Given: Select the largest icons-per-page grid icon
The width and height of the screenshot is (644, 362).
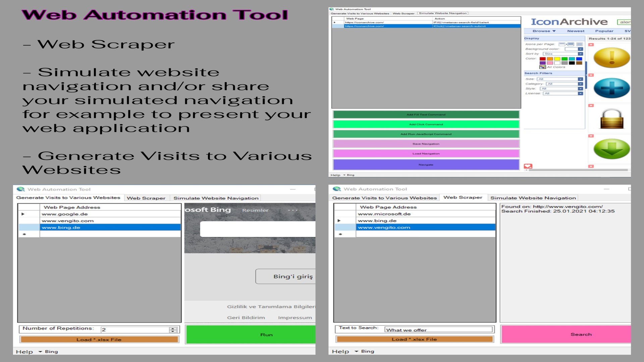Looking at the screenshot, I should tap(579, 44).
